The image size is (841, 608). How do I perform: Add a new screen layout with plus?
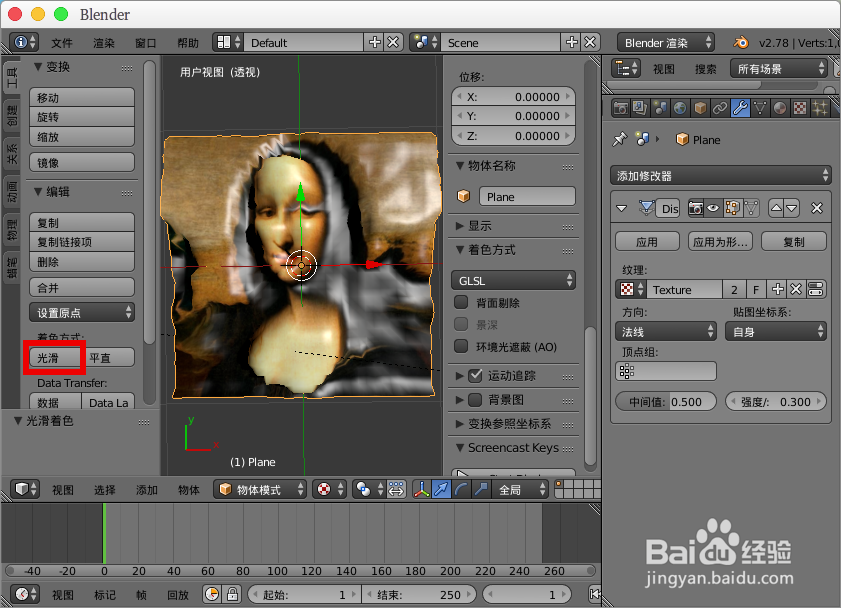click(x=375, y=42)
